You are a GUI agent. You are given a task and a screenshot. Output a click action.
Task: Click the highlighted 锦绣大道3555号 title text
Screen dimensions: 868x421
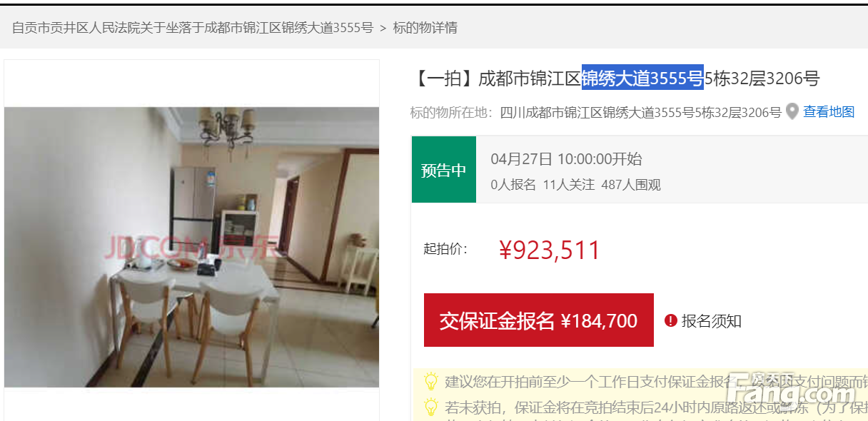click(642, 78)
